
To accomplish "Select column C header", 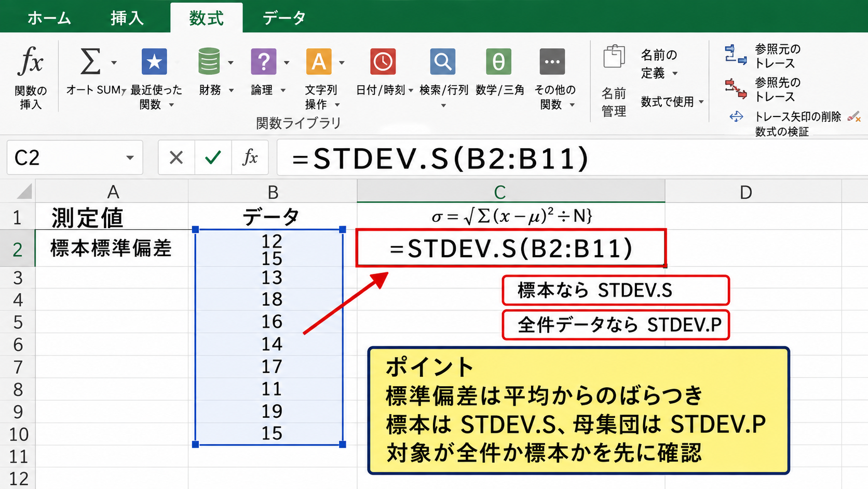I will (x=511, y=192).
